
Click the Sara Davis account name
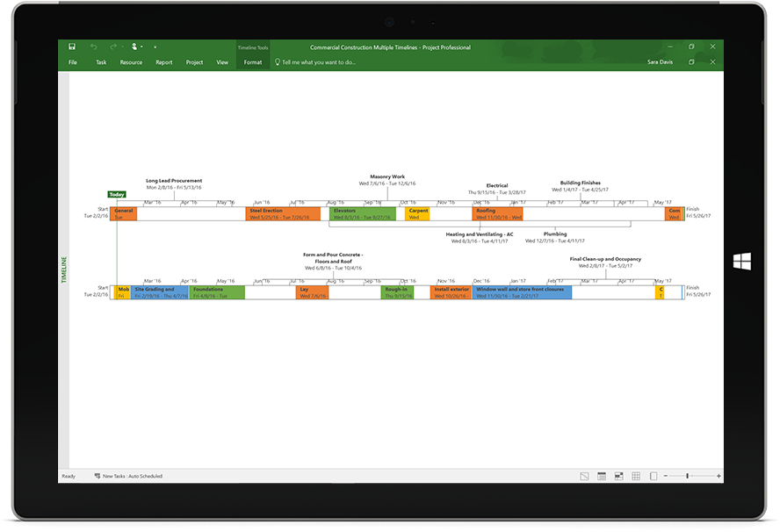coord(660,62)
